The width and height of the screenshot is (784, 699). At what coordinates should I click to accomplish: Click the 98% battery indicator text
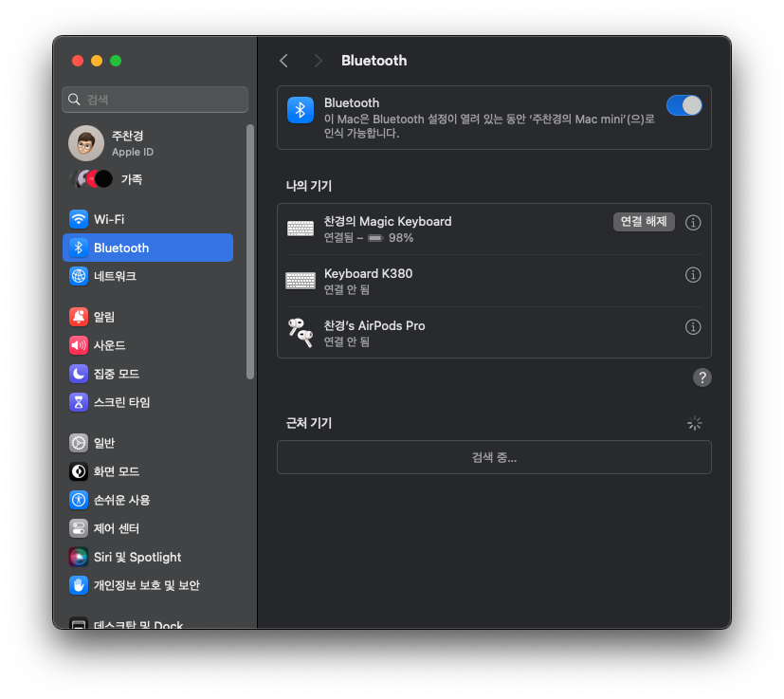click(401, 238)
